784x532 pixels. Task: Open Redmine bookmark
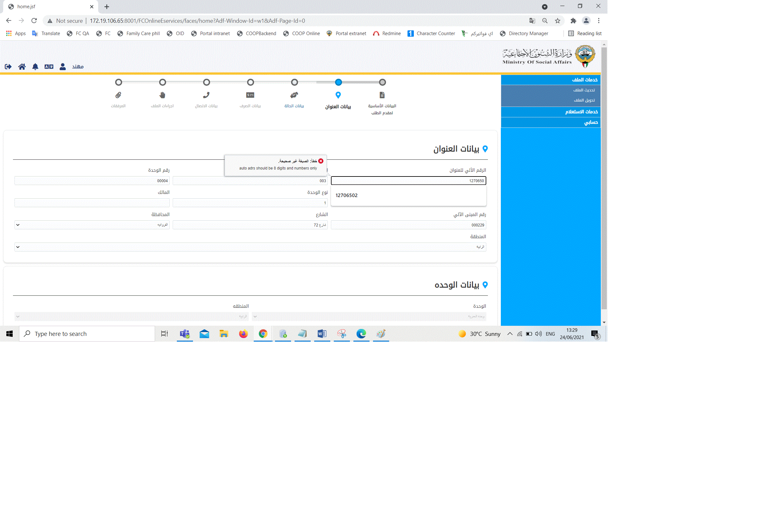[x=387, y=34]
